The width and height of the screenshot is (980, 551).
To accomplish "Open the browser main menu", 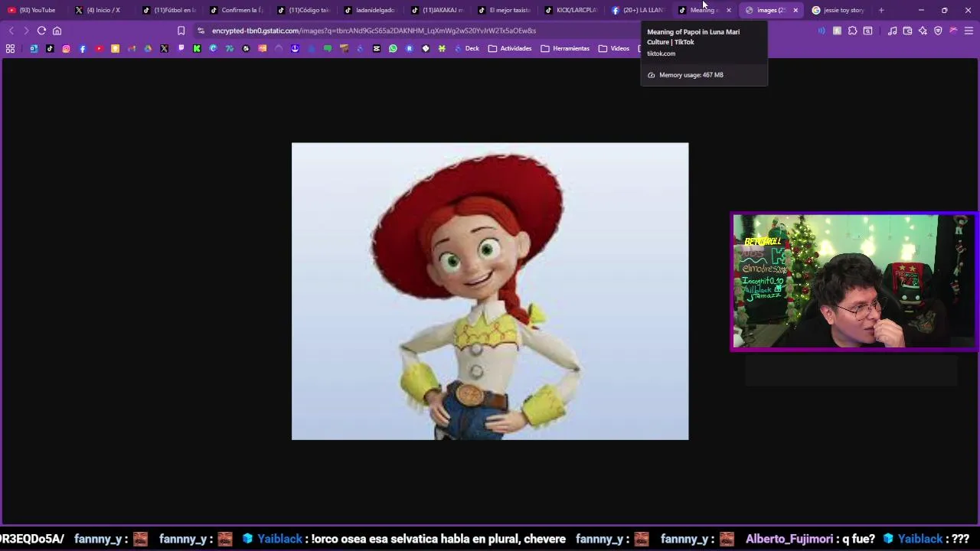I will click(969, 31).
